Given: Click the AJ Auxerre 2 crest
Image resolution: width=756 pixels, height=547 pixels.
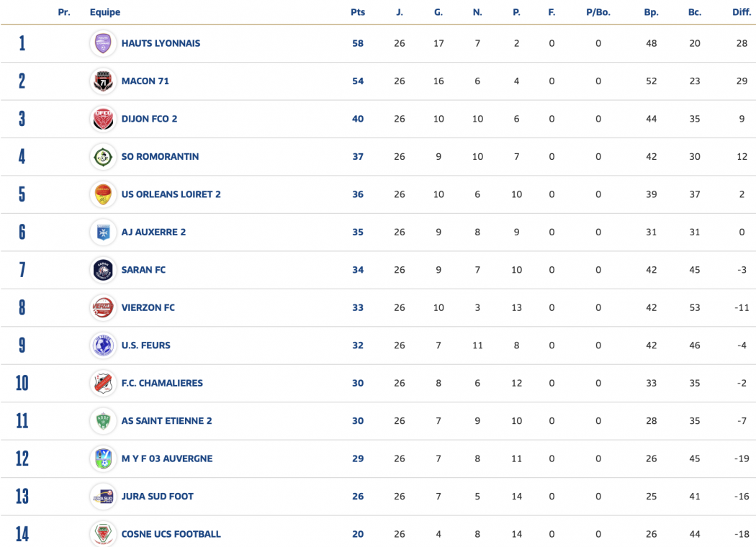Looking at the screenshot, I should coord(103,232).
